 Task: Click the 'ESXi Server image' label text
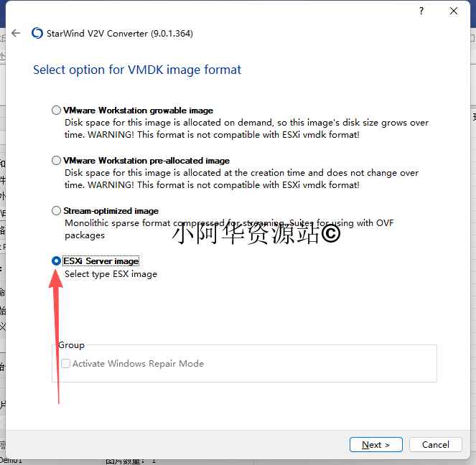click(101, 261)
